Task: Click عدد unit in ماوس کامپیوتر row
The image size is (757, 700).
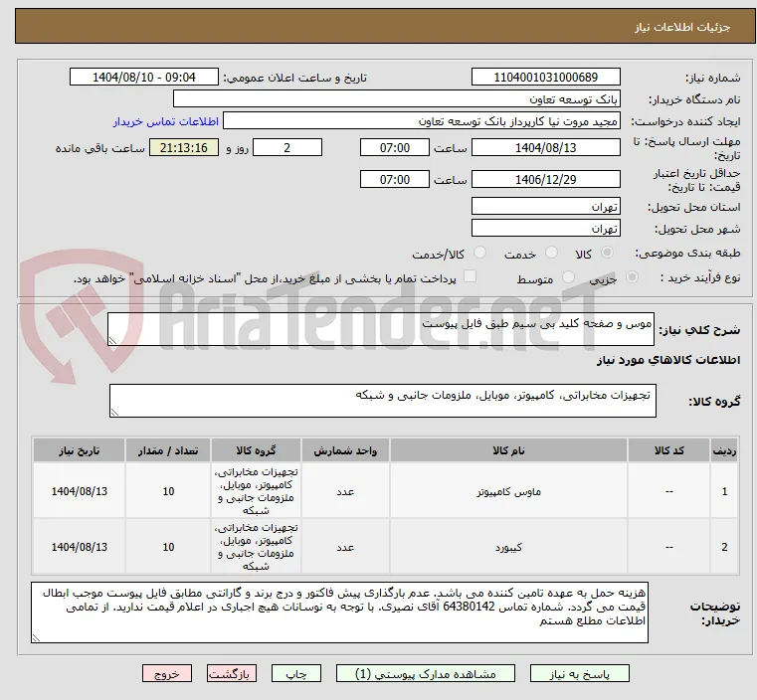Action: [345, 491]
